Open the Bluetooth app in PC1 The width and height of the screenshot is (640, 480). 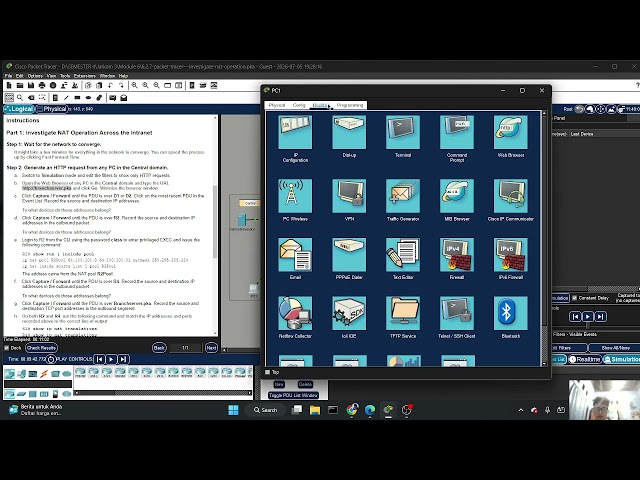click(x=511, y=313)
